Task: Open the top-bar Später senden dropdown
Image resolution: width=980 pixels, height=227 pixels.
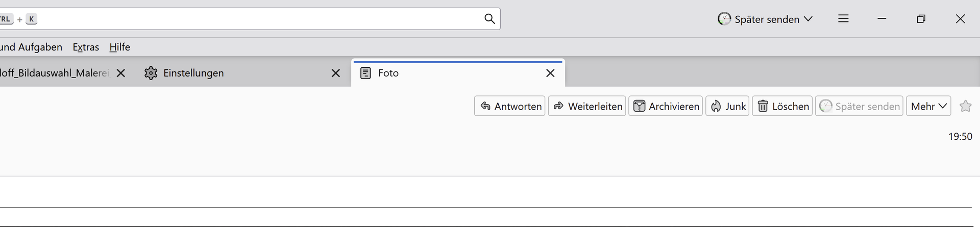Action: [x=765, y=19]
